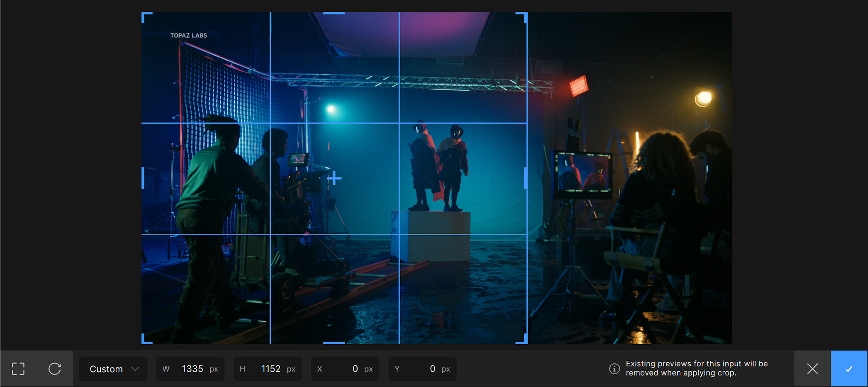
Task: Click the bottom-right crop corner handle
Action: click(522, 339)
